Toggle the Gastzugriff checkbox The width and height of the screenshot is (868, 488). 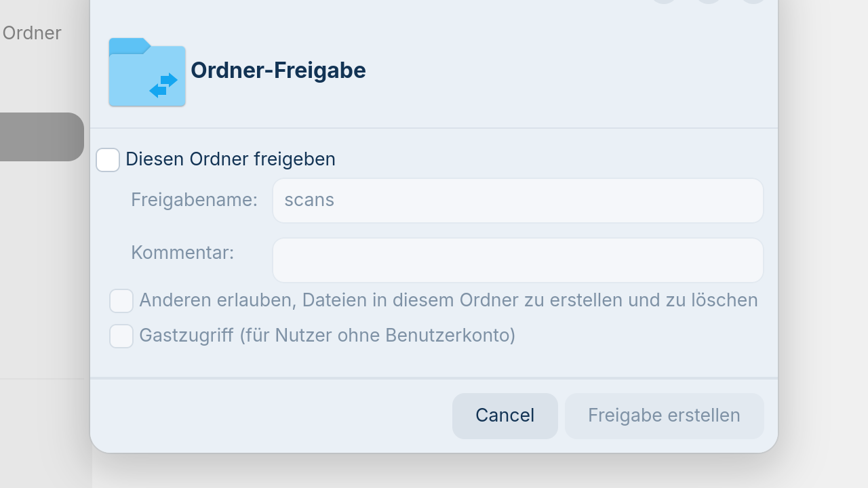pos(121,336)
